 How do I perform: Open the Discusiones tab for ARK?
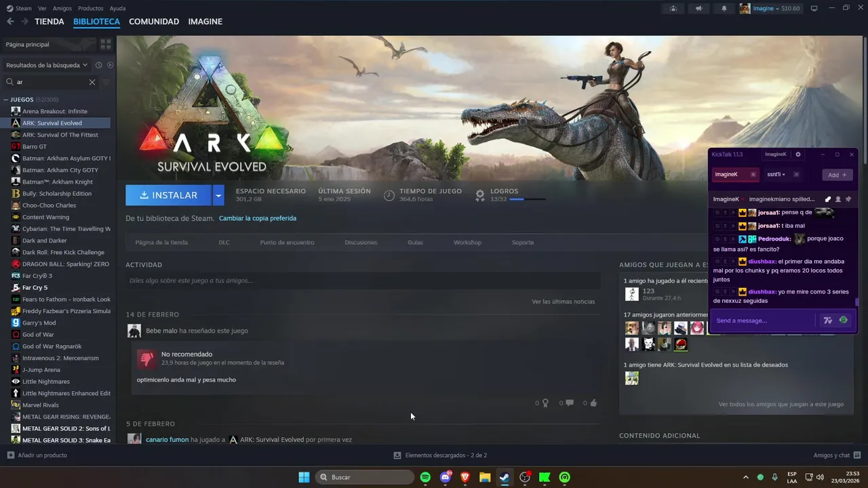pos(361,242)
